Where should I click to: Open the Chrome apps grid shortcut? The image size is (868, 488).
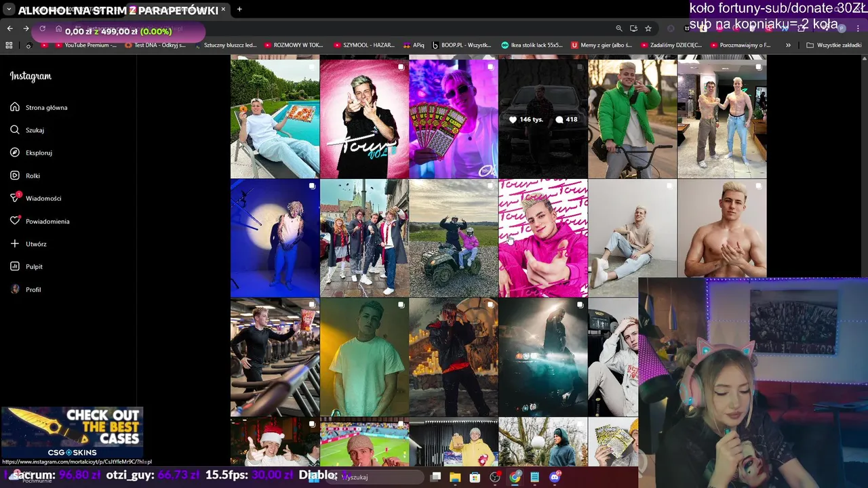pyautogui.click(x=9, y=45)
